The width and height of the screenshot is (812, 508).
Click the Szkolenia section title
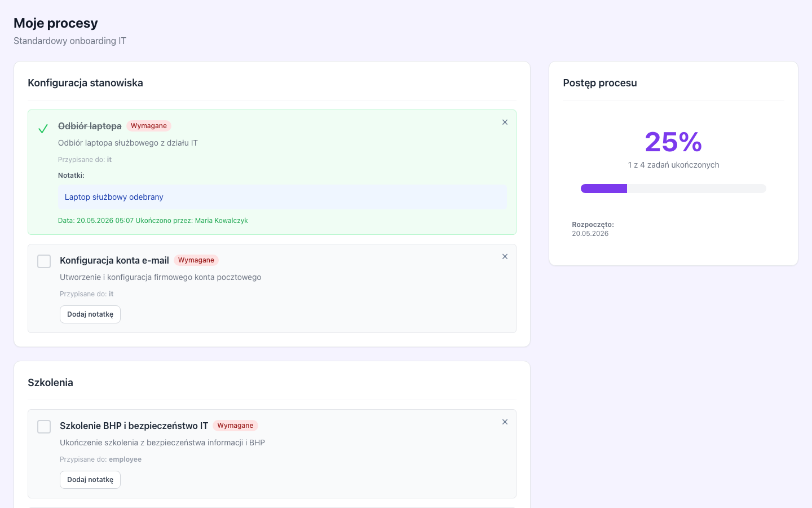click(x=50, y=383)
